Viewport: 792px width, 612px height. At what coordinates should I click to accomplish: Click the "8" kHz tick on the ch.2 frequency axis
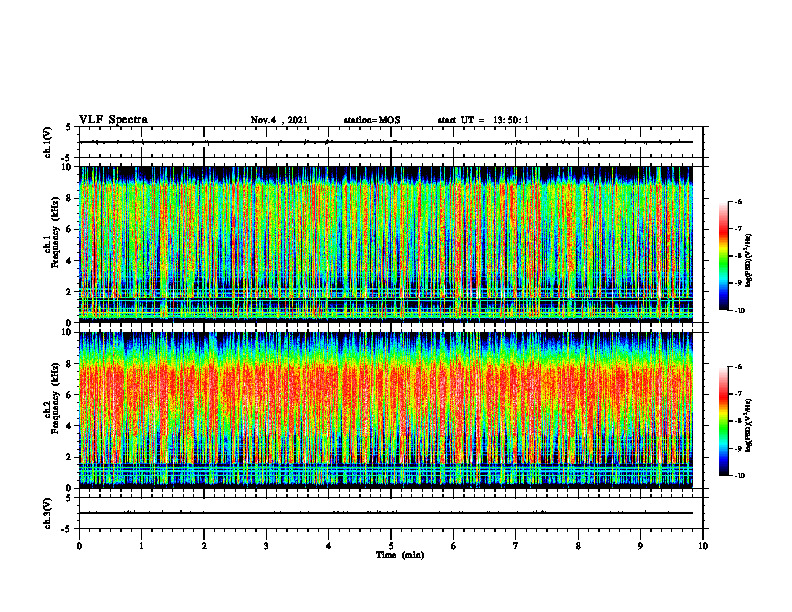coord(69,364)
